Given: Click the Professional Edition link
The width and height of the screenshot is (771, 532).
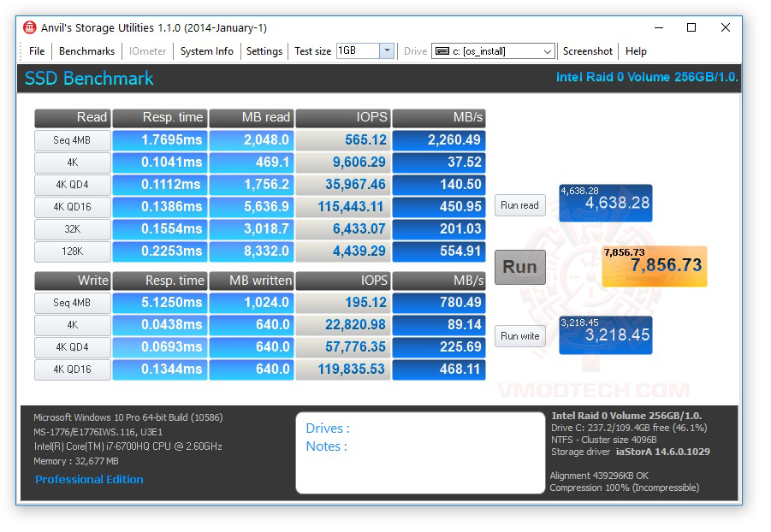Looking at the screenshot, I should coord(89,479).
